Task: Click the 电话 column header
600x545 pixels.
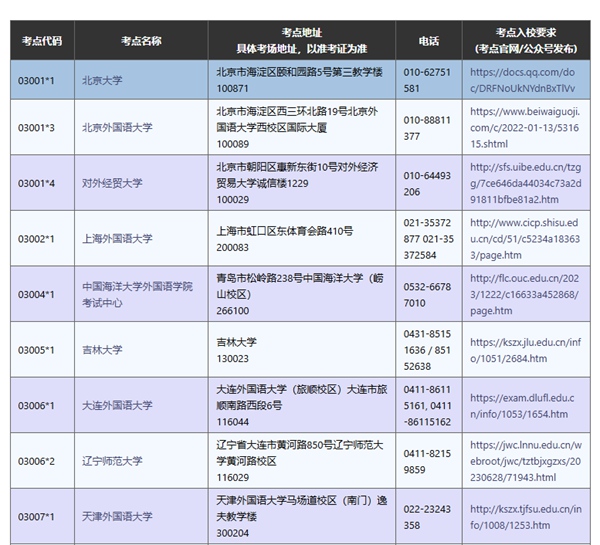Action: pyautogui.click(x=429, y=40)
